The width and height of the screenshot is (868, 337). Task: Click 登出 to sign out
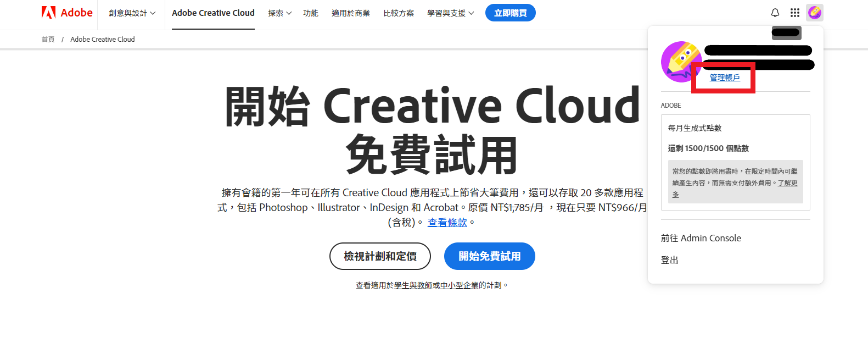(x=670, y=260)
